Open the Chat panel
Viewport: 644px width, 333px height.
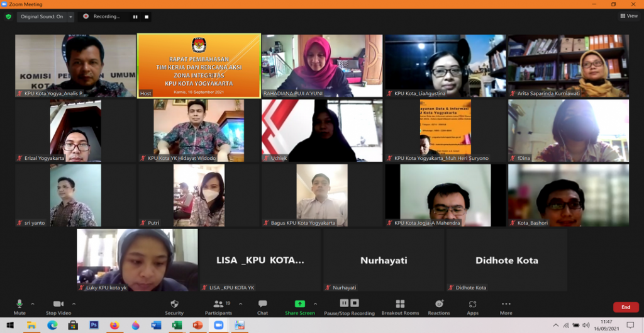tap(262, 305)
